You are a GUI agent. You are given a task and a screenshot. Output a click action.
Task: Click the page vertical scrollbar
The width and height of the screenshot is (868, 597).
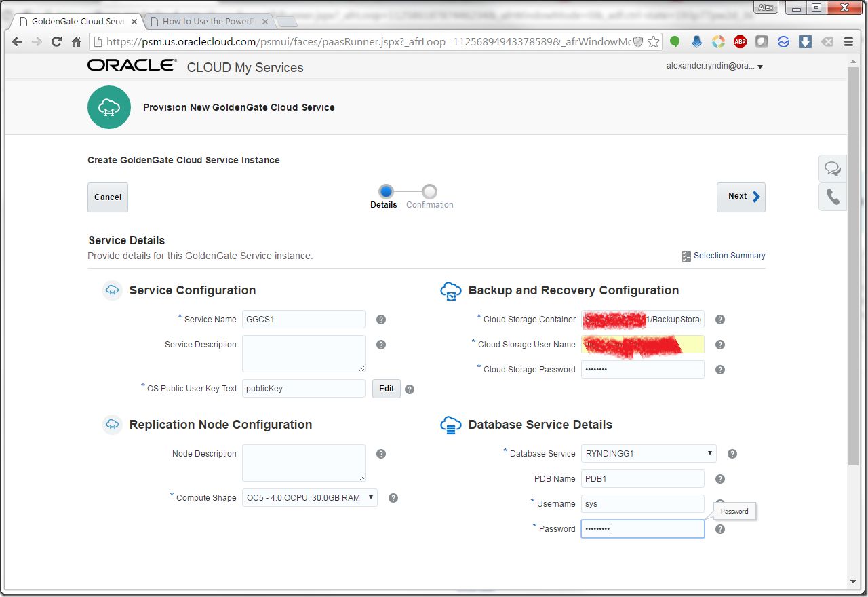[x=853, y=265]
